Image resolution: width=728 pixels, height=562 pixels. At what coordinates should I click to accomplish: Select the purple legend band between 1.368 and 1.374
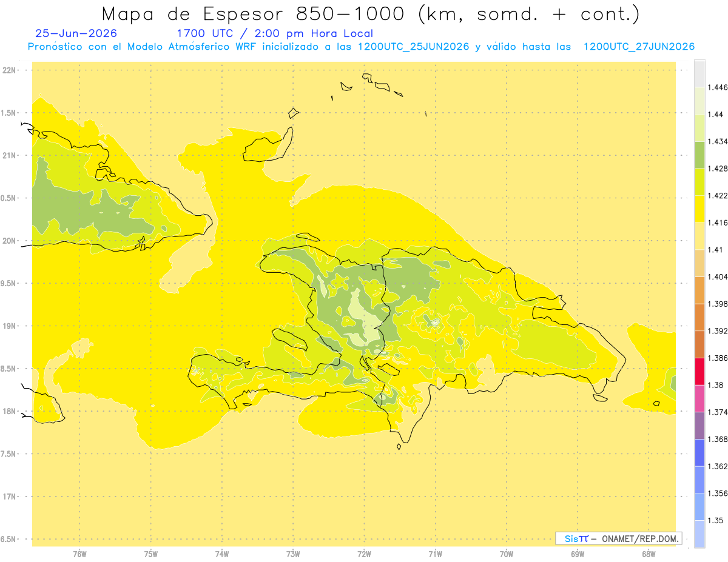point(699,426)
